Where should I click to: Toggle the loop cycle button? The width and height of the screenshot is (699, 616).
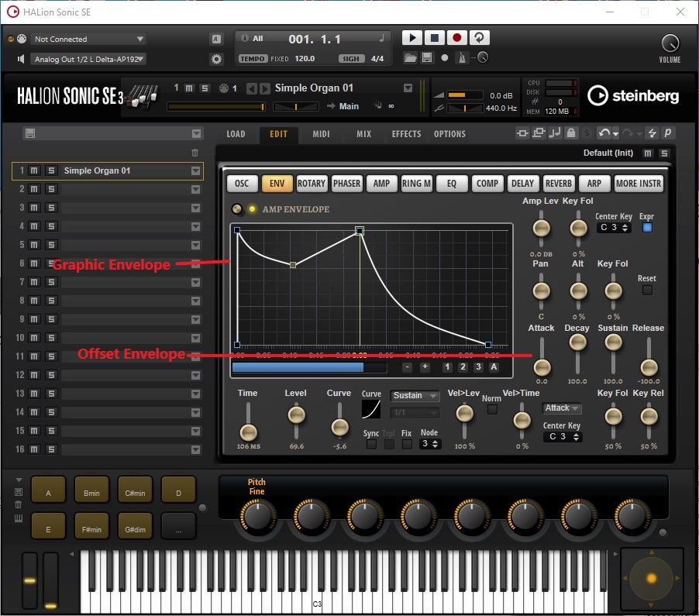click(479, 38)
